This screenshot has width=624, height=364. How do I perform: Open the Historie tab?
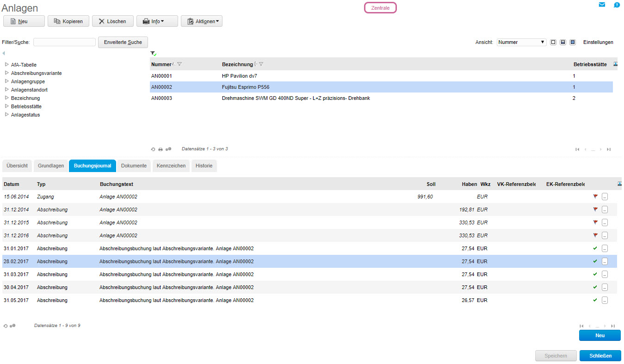tap(204, 166)
